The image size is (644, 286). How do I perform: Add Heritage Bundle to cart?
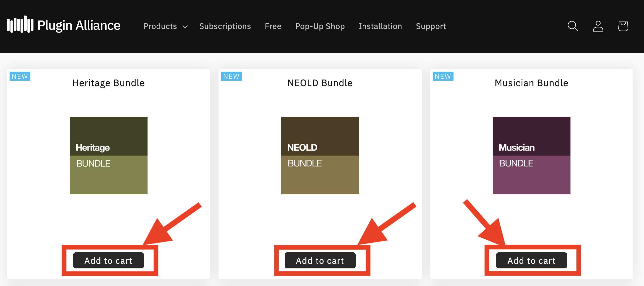coord(108,260)
